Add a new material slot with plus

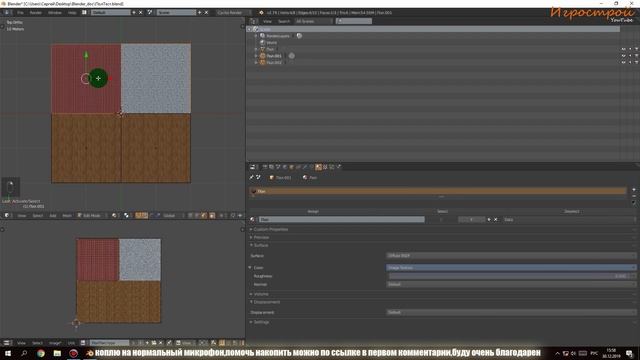click(x=634, y=190)
